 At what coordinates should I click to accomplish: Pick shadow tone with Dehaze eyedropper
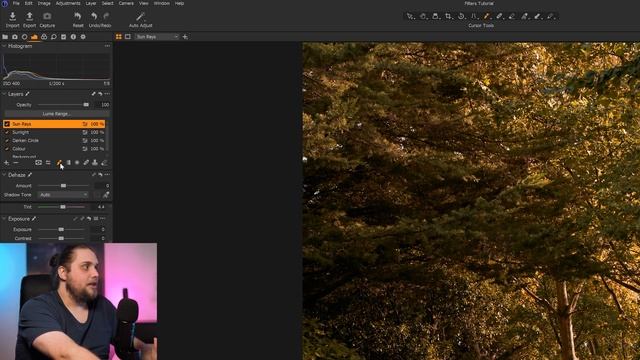106,195
